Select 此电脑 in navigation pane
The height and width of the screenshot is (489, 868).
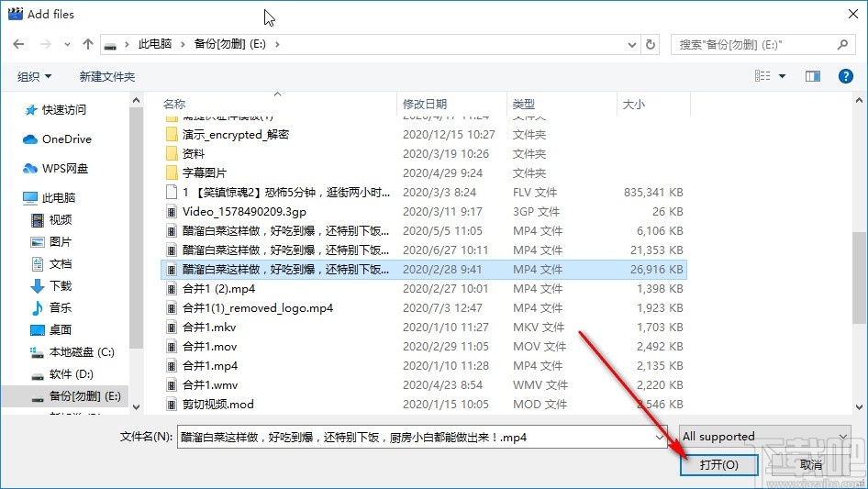[x=50, y=197]
